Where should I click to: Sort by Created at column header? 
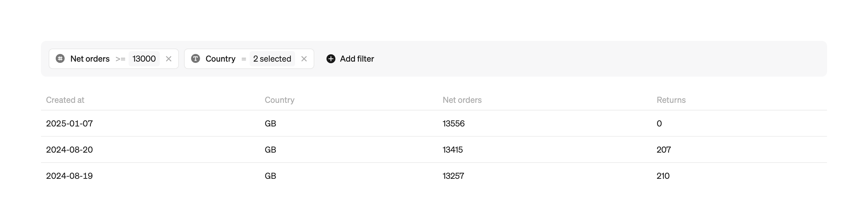point(65,100)
